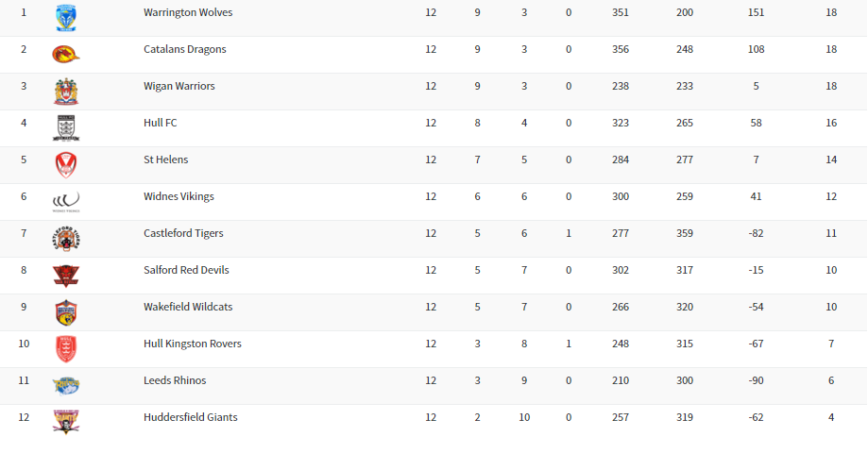
Task: Click the Hull FC club logo
Action: pyautogui.click(x=66, y=127)
